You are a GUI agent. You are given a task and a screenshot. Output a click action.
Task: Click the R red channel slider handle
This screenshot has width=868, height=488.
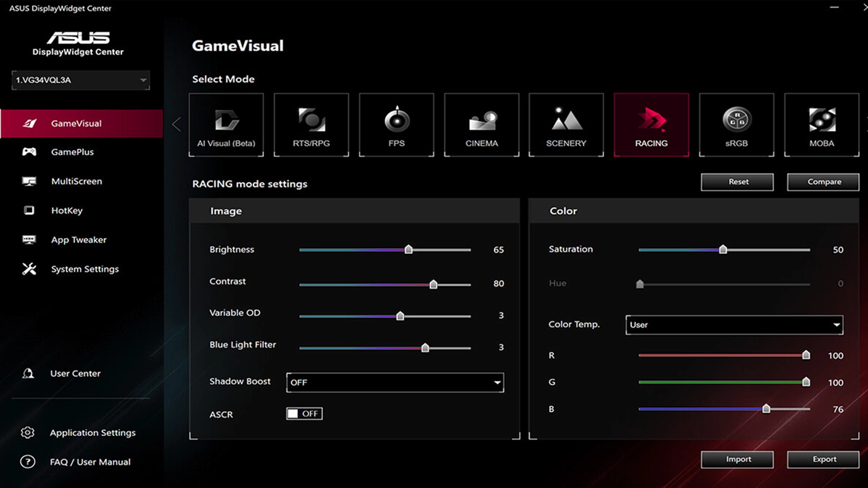click(x=806, y=354)
